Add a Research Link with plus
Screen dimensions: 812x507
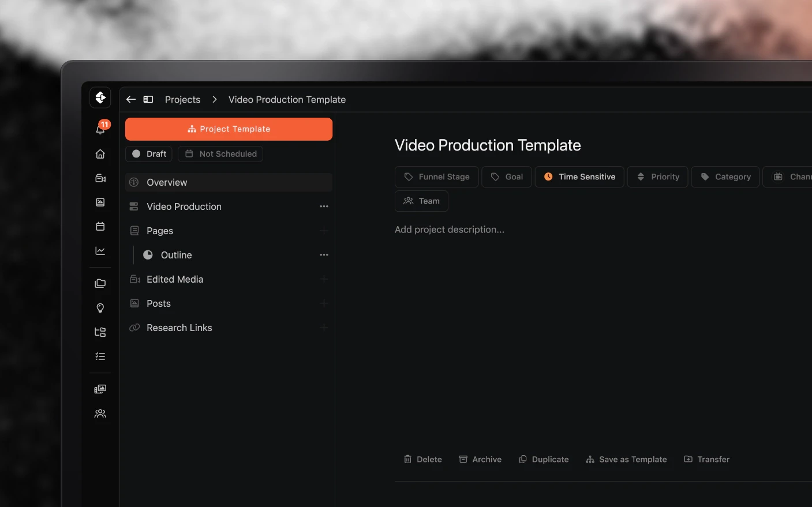click(x=324, y=328)
